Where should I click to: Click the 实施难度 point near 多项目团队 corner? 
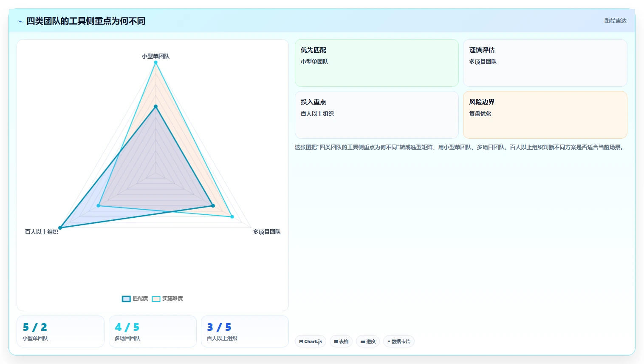click(x=232, y=217)
